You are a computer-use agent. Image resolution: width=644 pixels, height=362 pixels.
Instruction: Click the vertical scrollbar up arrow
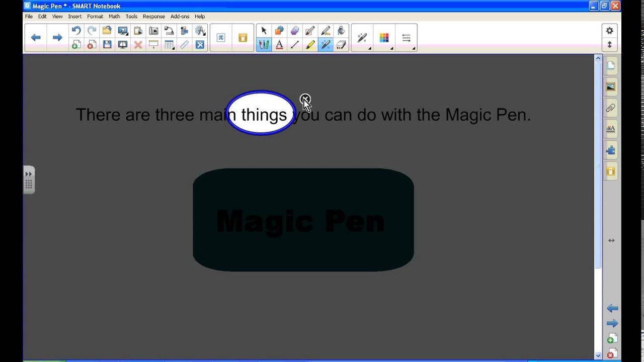click(598, 58)
